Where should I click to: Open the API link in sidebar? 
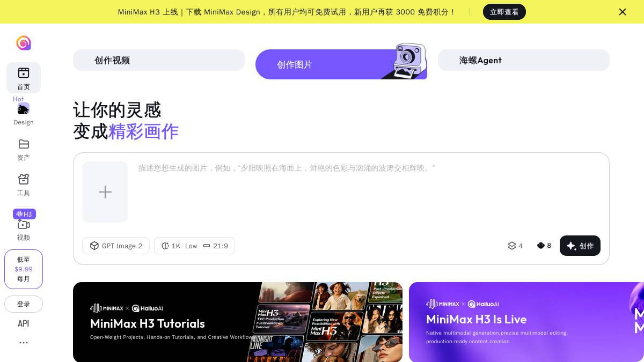[24, 323]
